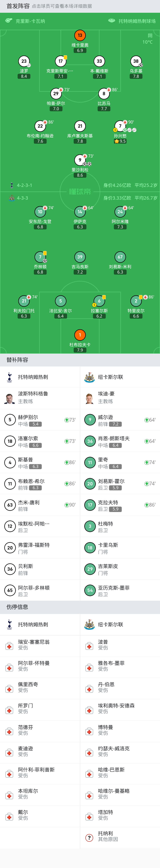View coach 埃迪-豪 photo
The image size is (160, 868).
pyautogui.click(x=89, y=398)
